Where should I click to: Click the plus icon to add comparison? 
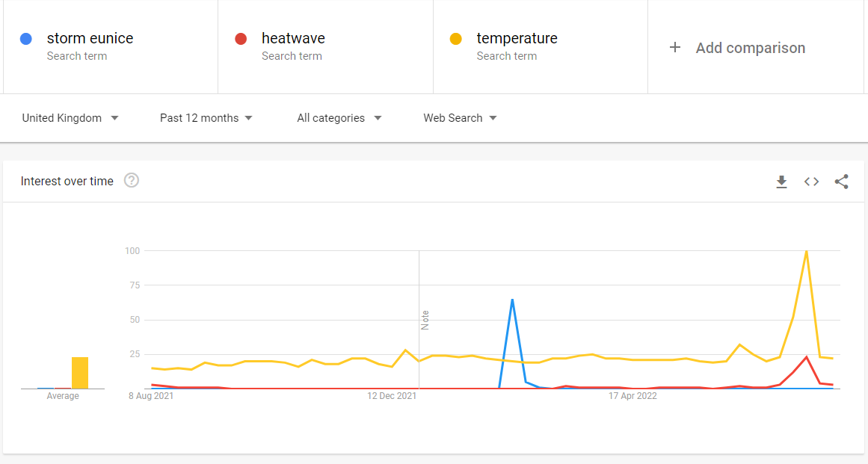click(675, 48)
